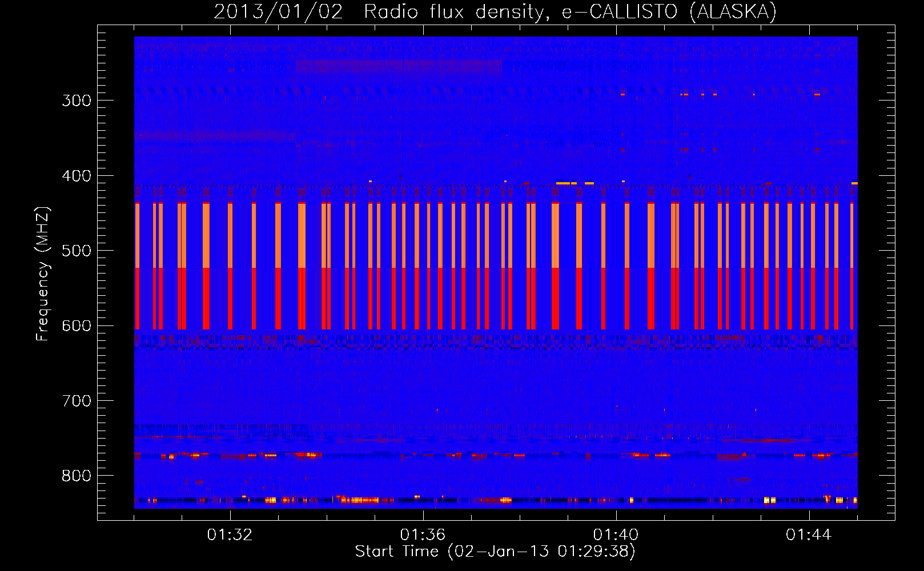Click the 700 frequency tick label

pyautogui.click(x=77, y=401)
